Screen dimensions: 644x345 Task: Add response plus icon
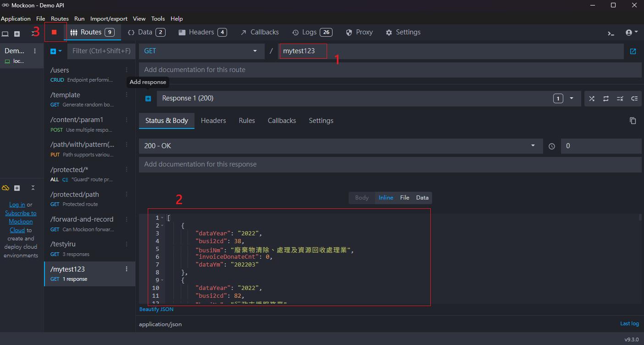coord(148,99)
